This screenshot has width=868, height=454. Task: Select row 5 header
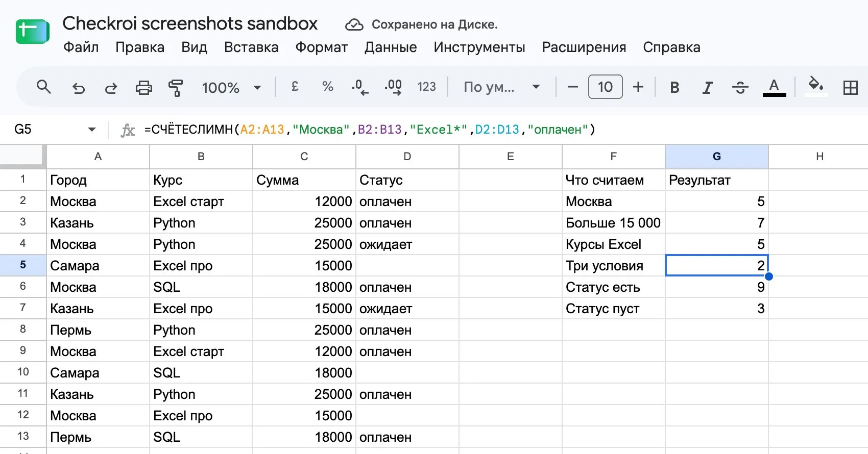tap(23, 265)
